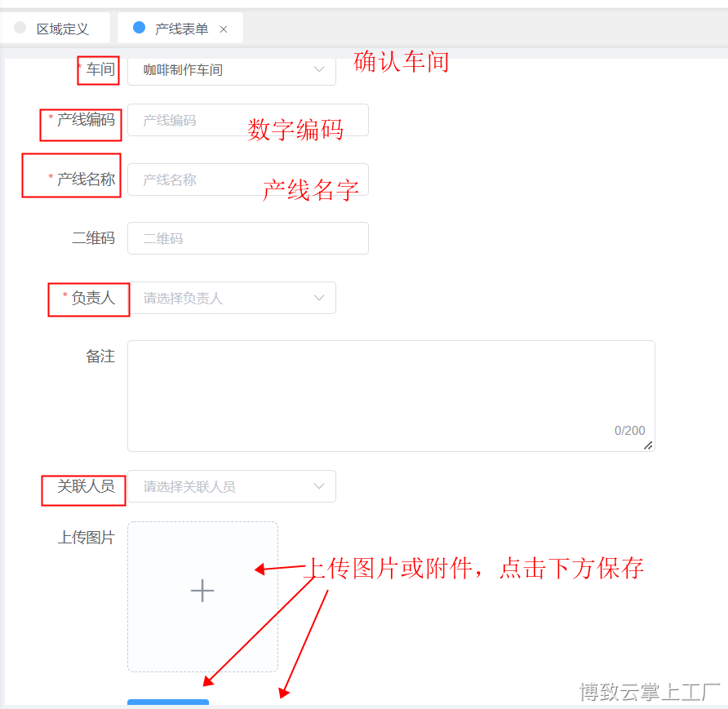The height and width of the screenshot is (709, 728).
Task: Open the 请选择关联人员 dropdown
Action: click(232, 486)
